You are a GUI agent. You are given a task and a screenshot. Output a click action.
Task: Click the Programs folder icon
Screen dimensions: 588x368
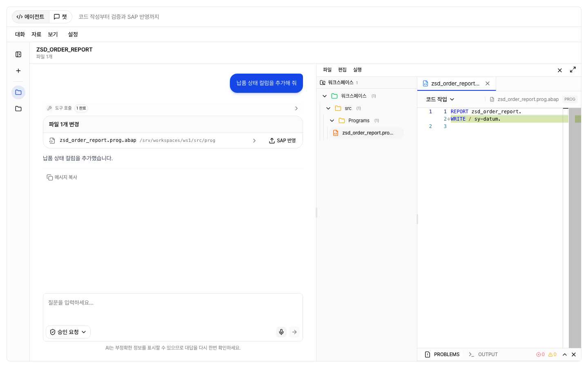342,121
